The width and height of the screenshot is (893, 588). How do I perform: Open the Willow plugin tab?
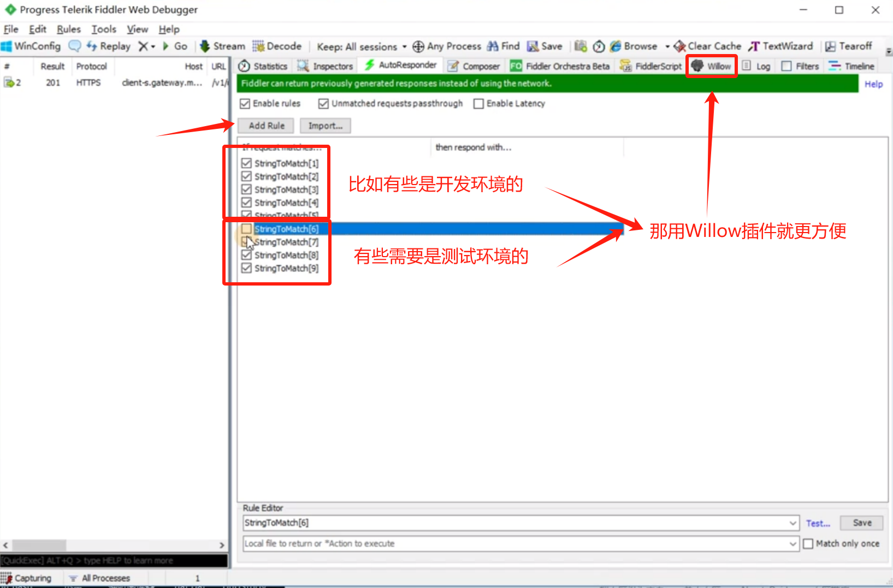point(711,66)
